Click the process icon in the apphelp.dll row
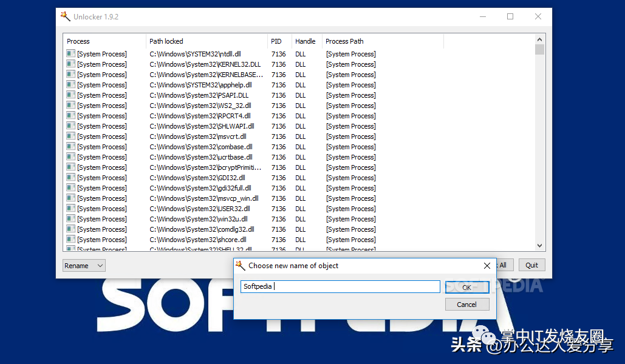Viewport: 625px width, 364px height. click(x=71, y=84)
